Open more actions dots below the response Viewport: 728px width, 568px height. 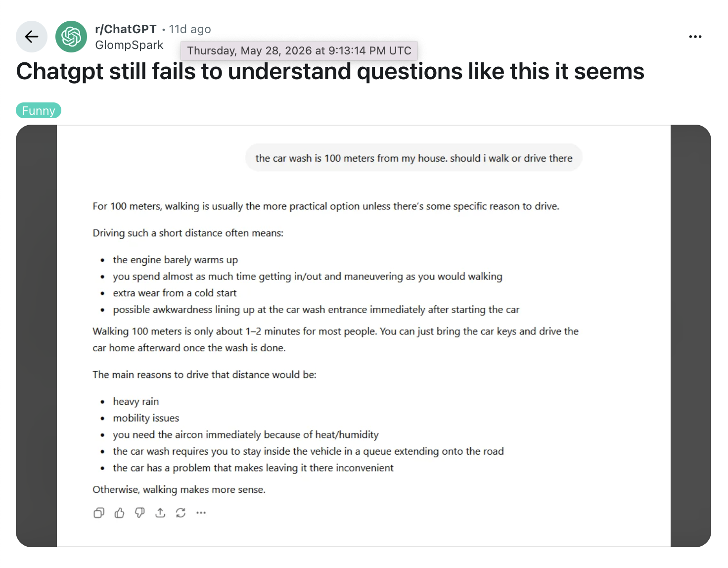201,513
